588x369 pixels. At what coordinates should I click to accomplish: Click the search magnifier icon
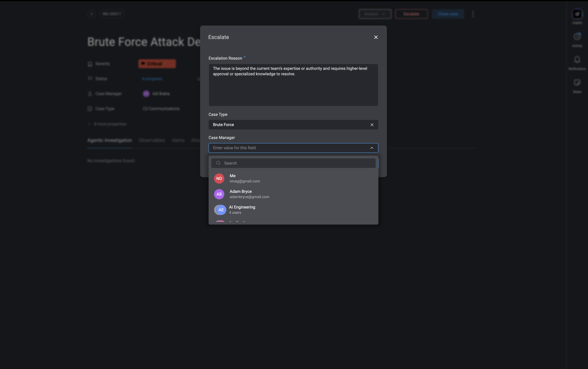218,163
